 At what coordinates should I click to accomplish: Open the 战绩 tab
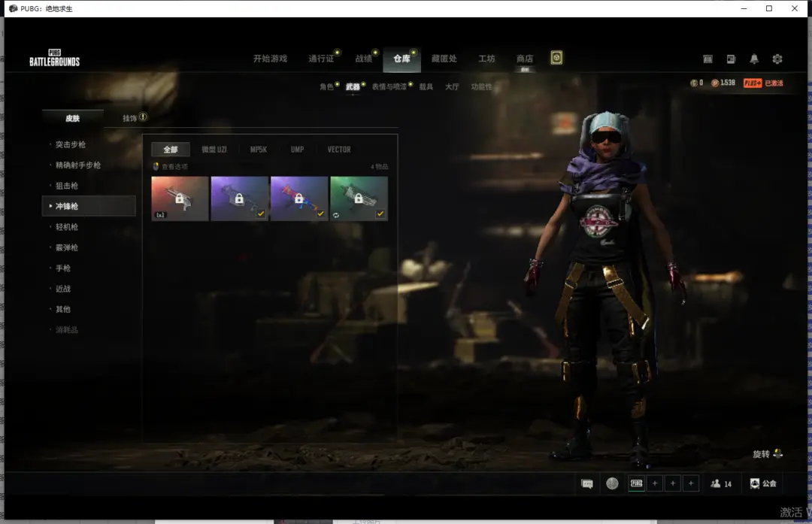coord(364,59)
